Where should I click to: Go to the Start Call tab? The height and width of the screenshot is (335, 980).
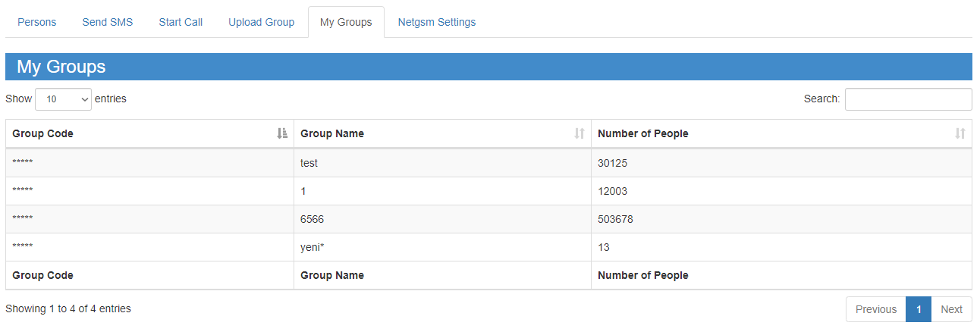coord(181,22)
